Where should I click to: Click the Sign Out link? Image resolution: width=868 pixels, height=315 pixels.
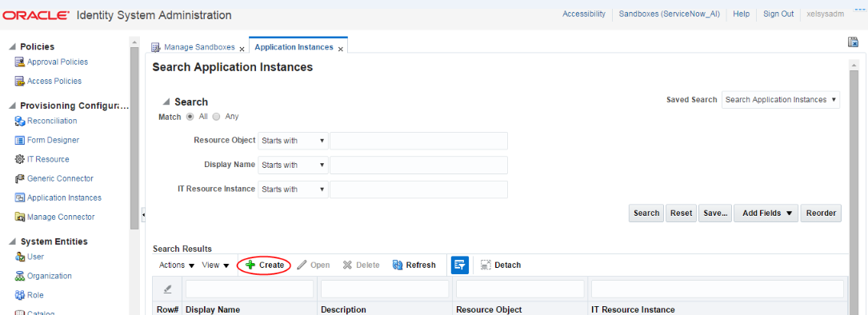pos(778,14)
